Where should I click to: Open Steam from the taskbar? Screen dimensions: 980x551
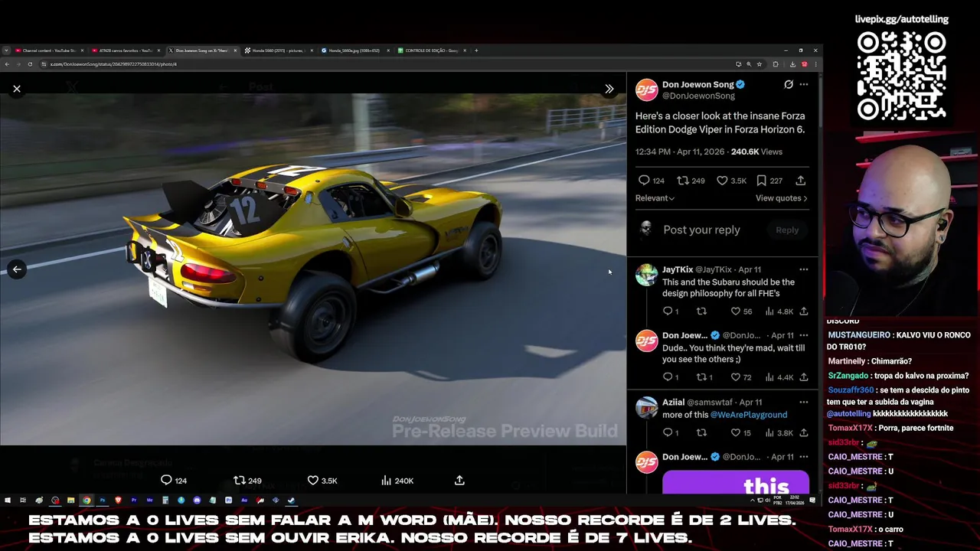point(291,500)
